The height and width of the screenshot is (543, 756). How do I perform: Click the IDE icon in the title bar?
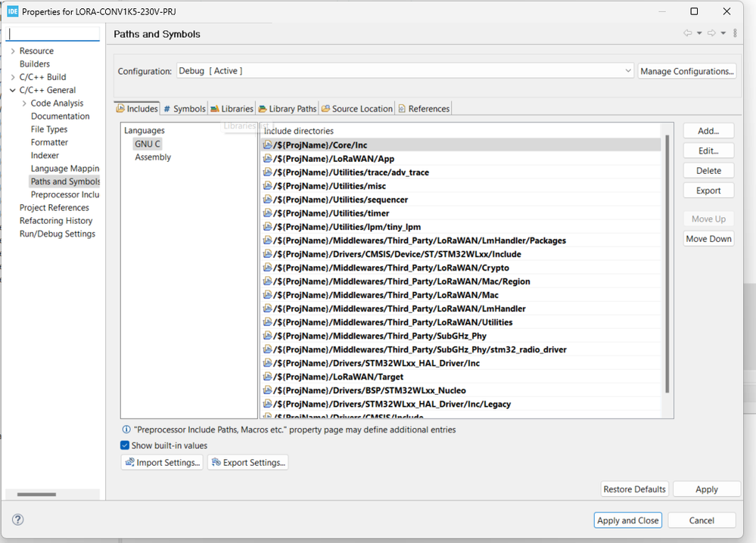tap(13, 11)
